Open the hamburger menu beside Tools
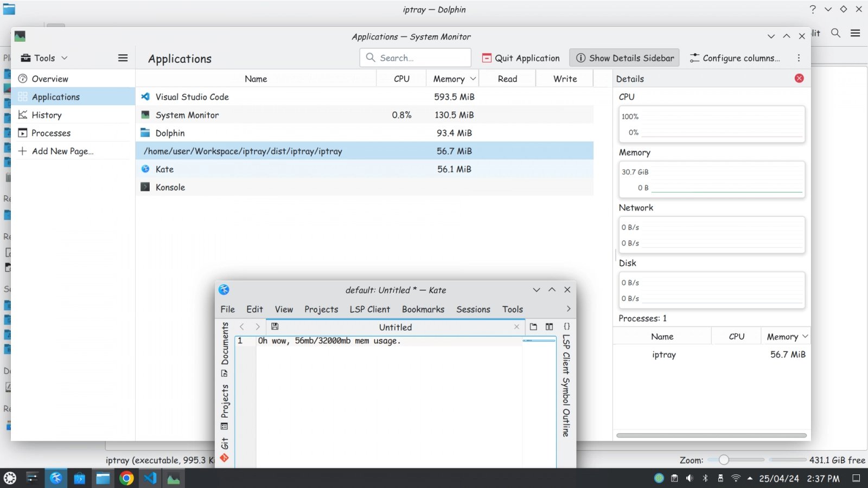This screenshot has width=868, height=488. coord(123,58)
